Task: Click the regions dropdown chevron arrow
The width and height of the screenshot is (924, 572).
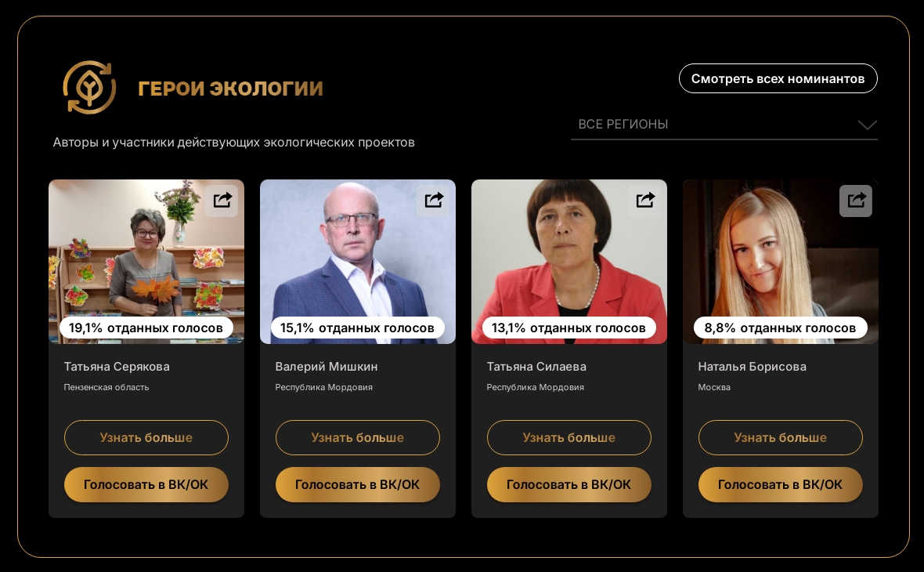Action: 868,125
